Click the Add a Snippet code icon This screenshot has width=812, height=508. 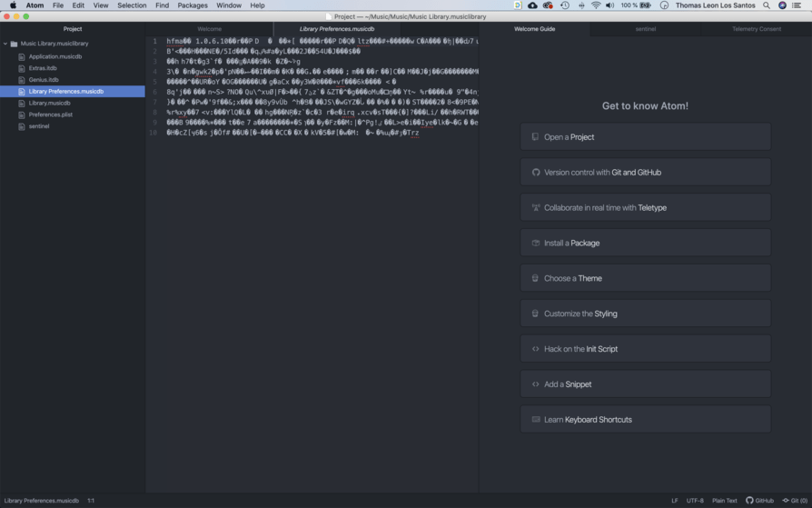[536, 384]
